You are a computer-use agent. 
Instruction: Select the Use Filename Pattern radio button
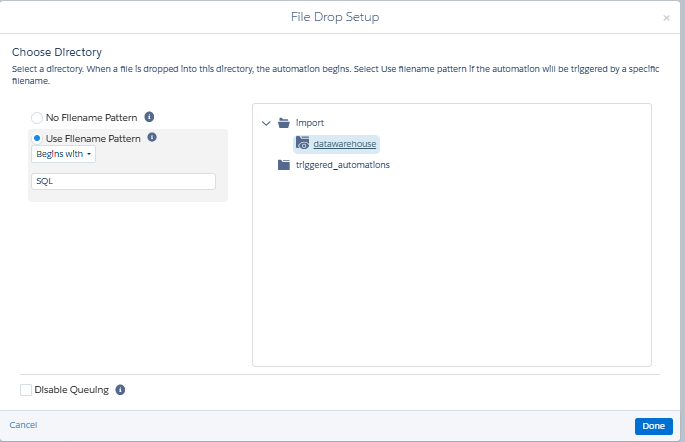[x=38, y=138]
